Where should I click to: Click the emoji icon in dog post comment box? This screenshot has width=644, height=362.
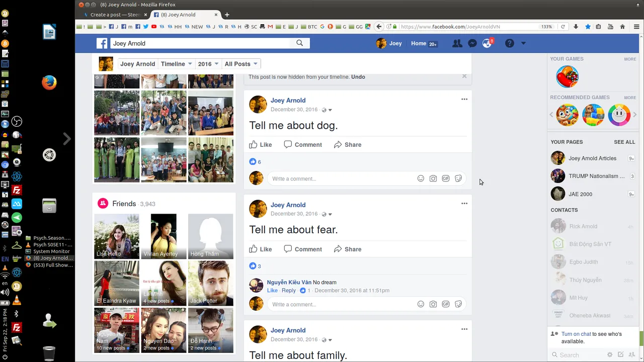click(421, 178)
